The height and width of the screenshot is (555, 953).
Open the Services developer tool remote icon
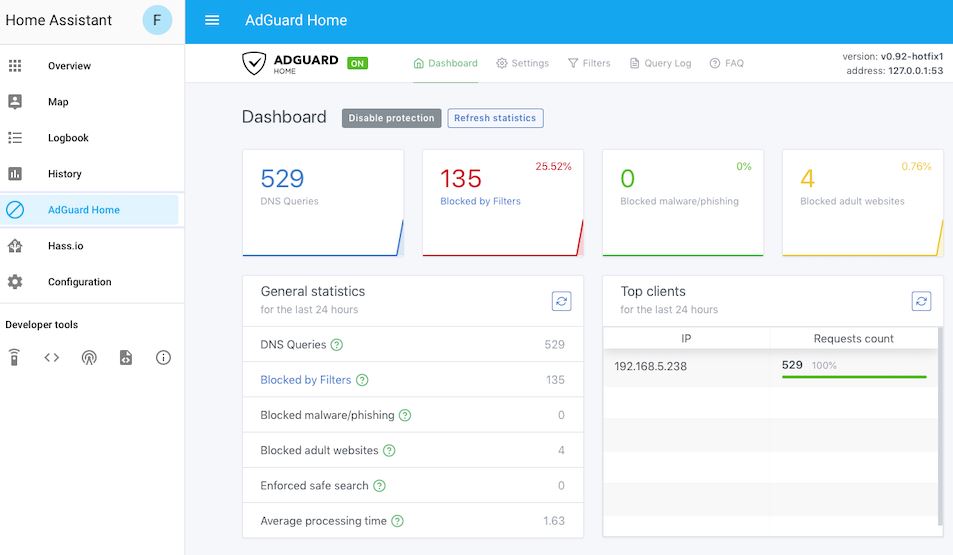(x=15, y=357)
